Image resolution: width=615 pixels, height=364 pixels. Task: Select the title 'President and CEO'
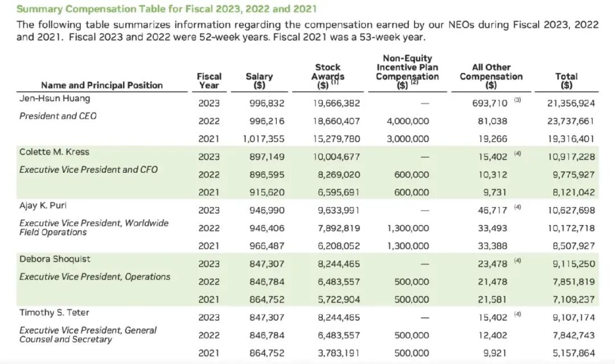(x=58, y=116)
